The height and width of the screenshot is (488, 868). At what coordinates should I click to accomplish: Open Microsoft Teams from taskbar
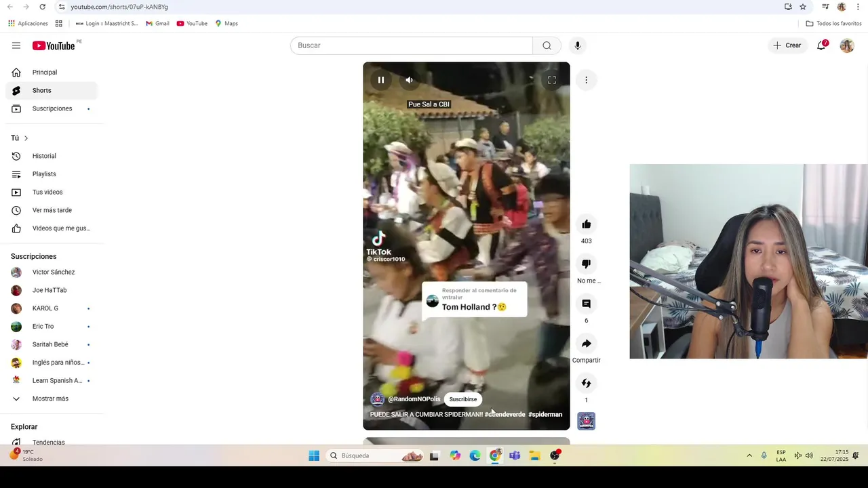[x=515, y=455]
